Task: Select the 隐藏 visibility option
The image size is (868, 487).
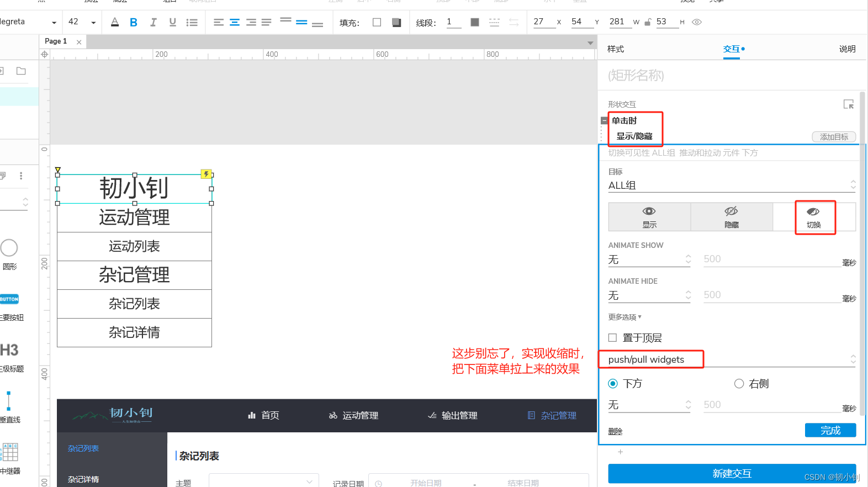Action: tap(732, 217)
